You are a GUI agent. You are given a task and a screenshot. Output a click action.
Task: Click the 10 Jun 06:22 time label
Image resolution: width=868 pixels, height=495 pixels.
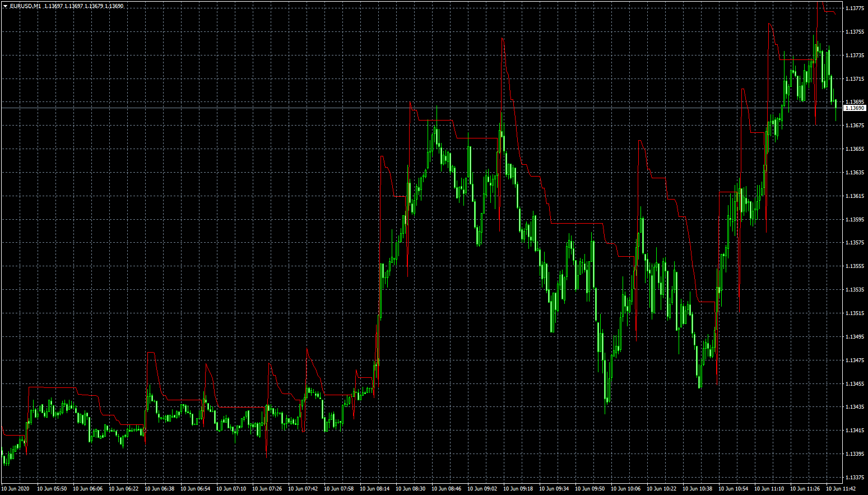123,489
